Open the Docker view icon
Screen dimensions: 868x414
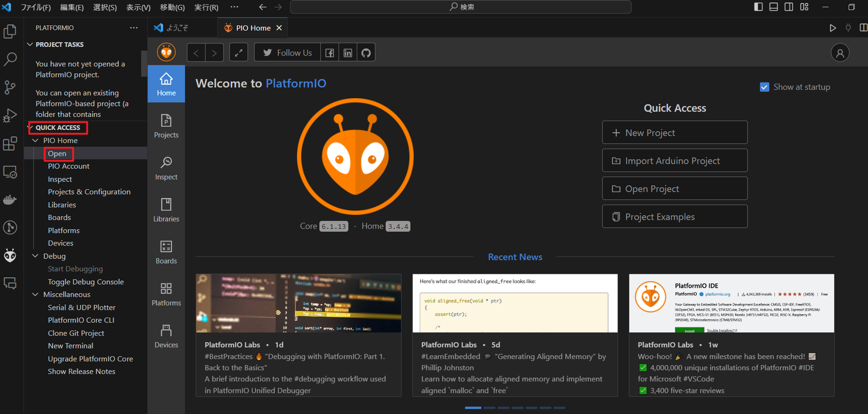10,200
